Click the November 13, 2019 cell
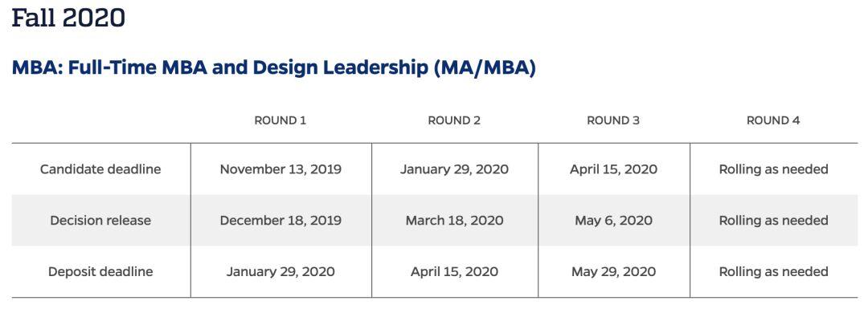This screenshot has height=309, width=868. point(280,169)
